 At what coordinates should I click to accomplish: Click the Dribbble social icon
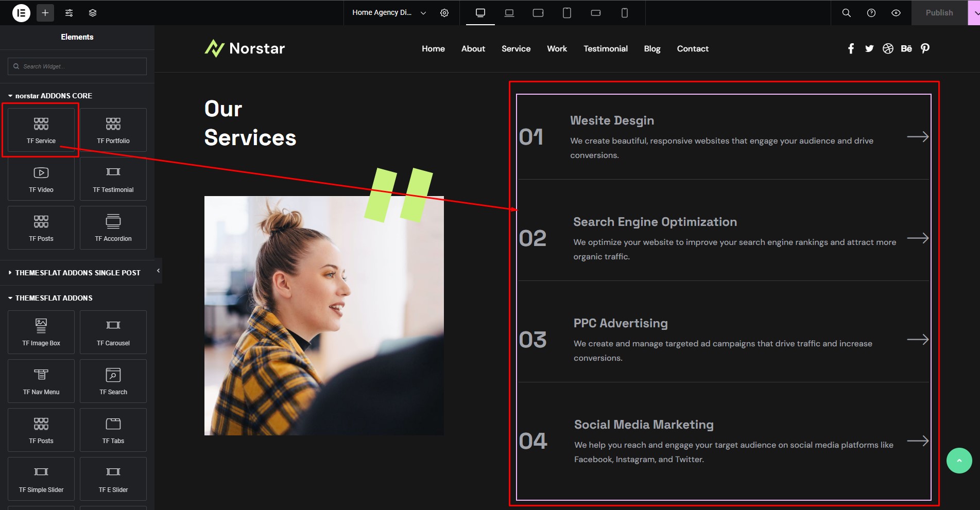coord(888,48)
